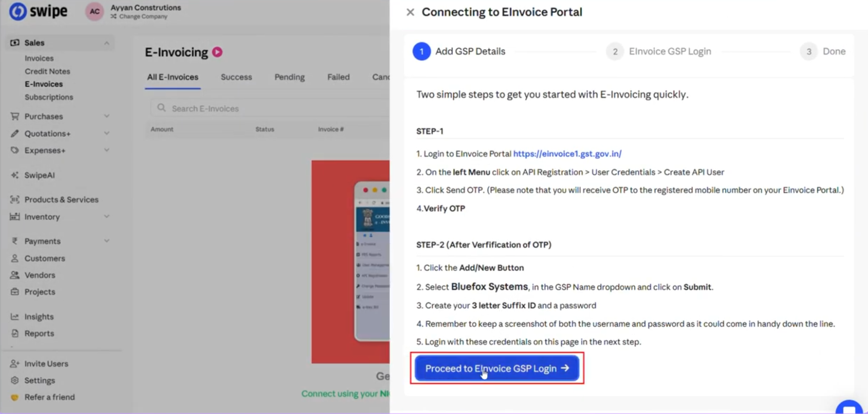Image resolution: width=868 pixels, height=414 pixels.
Task: Click the Purchases cart icon
Action: click(15, 116)
